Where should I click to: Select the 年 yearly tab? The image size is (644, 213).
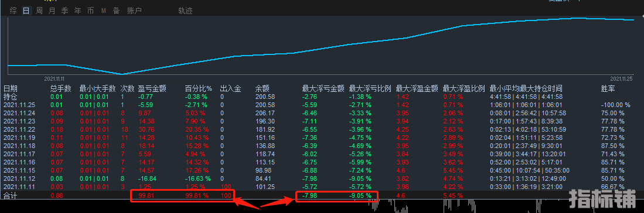tap(77, 11)
